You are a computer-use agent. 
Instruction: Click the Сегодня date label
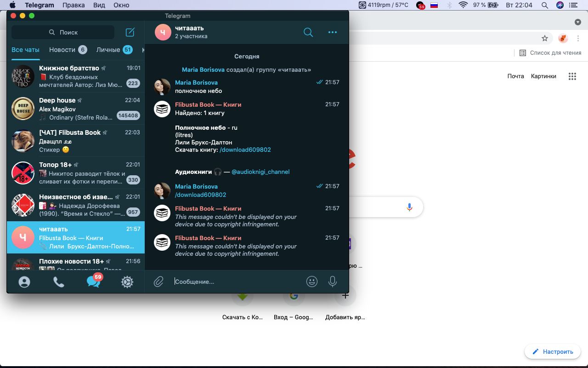click(x=247, y=56)
